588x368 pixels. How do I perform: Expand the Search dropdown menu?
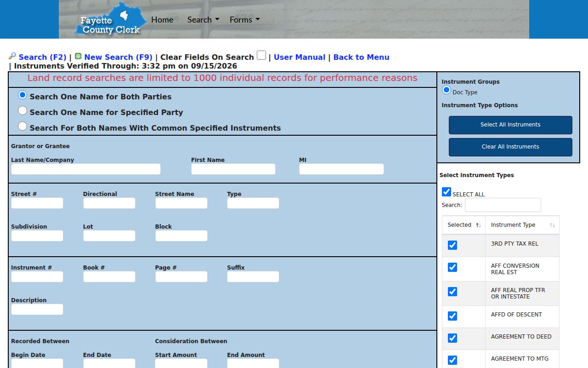coord(203,19)
